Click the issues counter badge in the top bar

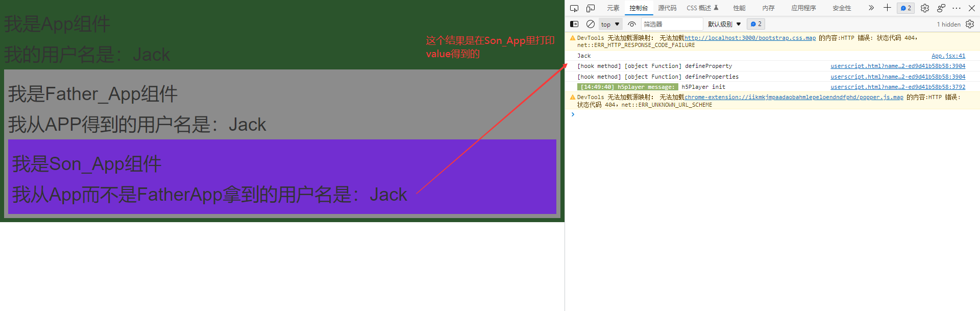pyautogui.click(x=906, y=8)
